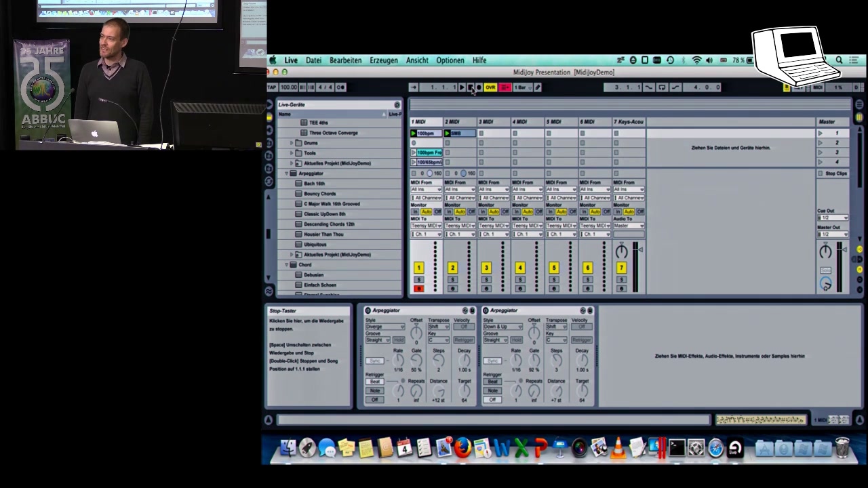Select the Bouncy Chords preset
Screen dimensions: 868x488
coord(320,193)
